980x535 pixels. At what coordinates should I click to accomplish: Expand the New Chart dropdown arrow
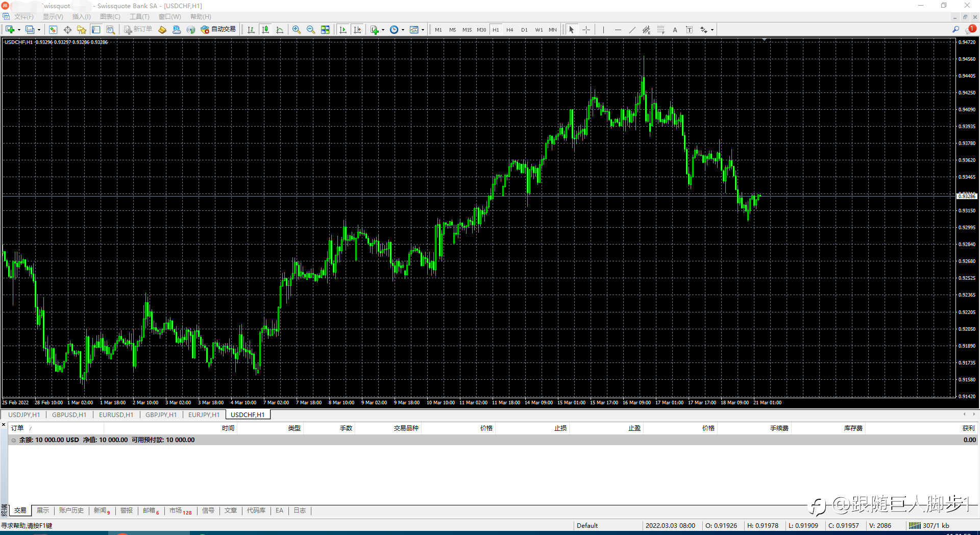[x=19, y=30]
